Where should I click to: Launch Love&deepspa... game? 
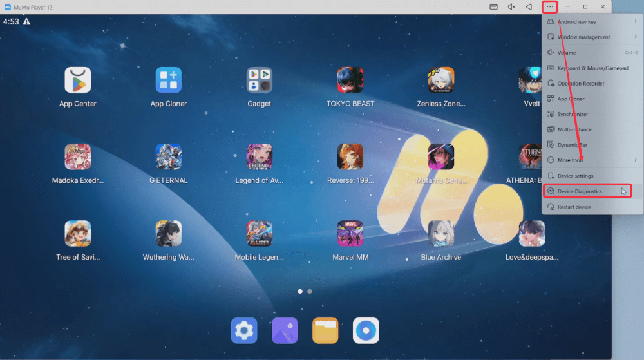[x=532, y=234]
